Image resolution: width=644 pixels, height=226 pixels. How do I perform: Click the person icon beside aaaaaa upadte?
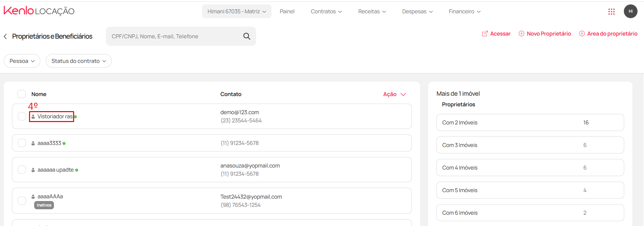click(33, 170)
